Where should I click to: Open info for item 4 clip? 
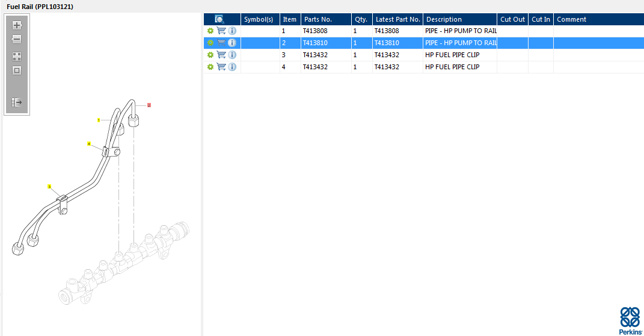point(232,67)
